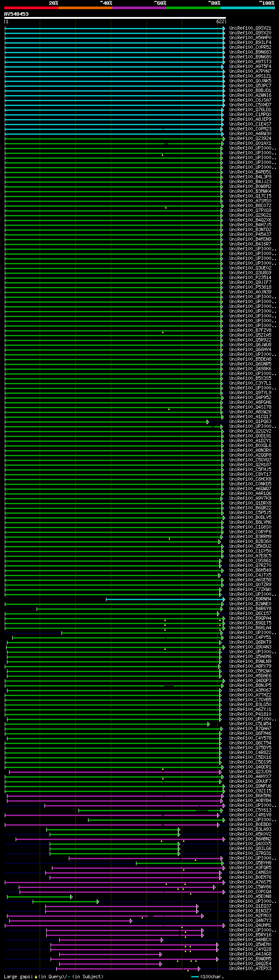Click the orange ~40% identity legend segment
Image resolution: width=279 pixels, height=980 pixels.
click(85, 8)
